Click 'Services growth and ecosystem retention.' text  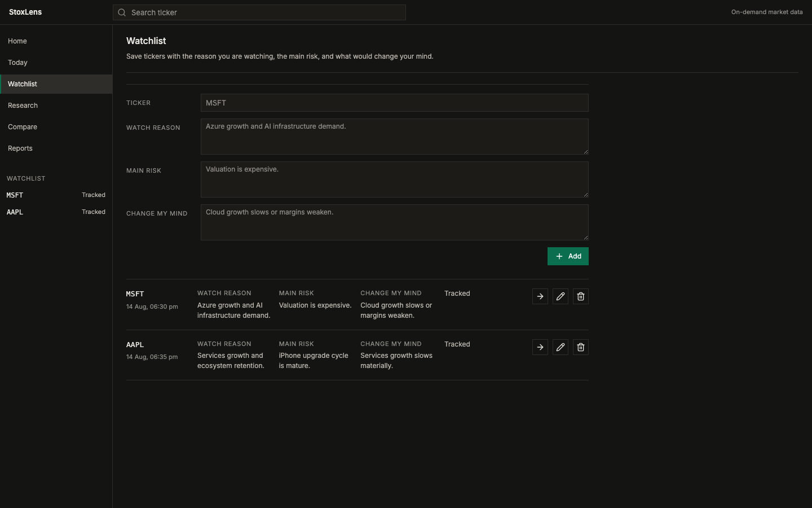point(231,361)
